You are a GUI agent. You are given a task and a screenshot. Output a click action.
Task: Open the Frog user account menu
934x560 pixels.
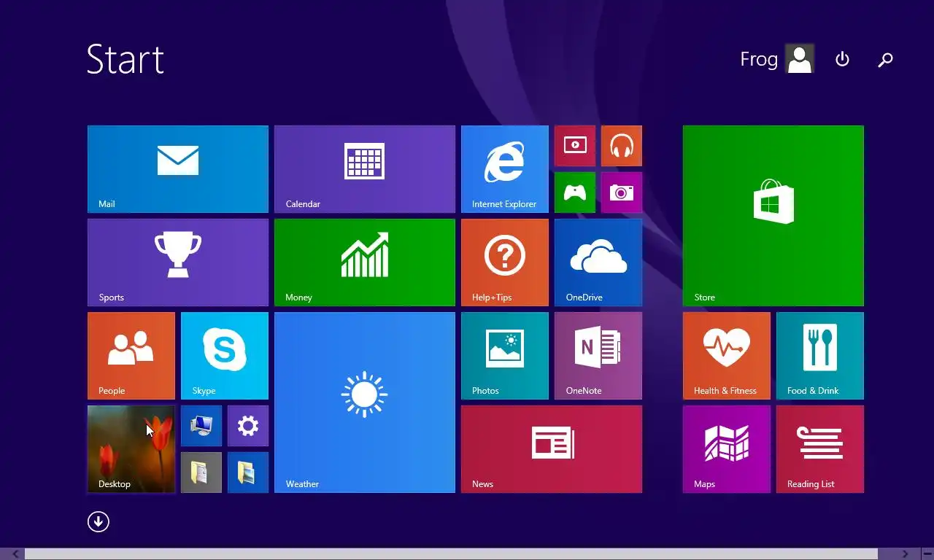[x=777, y=59]
